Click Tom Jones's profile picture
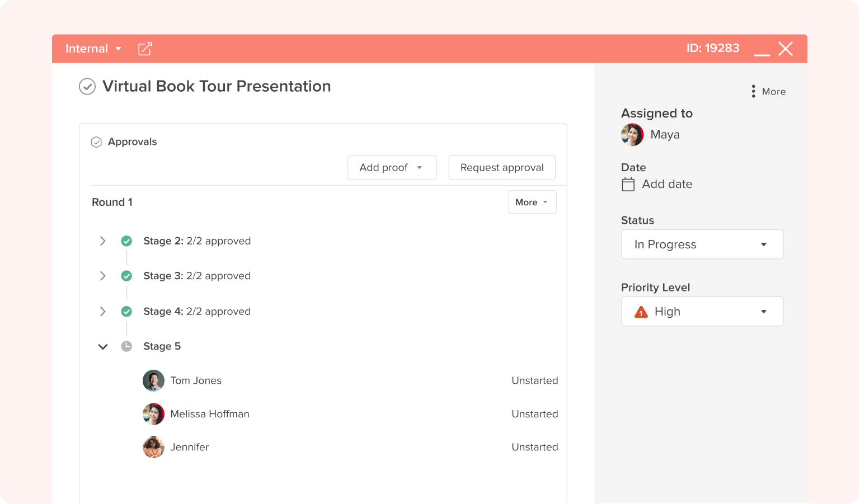Viewport: 860px width, 504px height. [x=154, y=380]
